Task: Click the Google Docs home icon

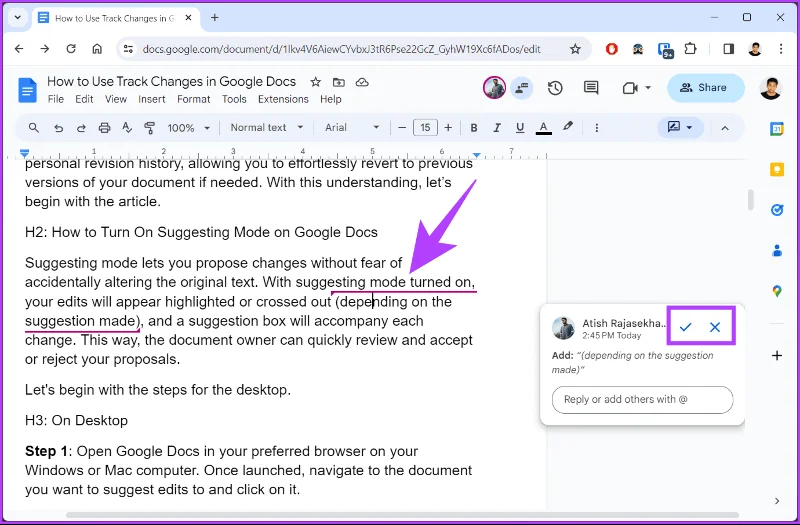Action: point(27,90)
